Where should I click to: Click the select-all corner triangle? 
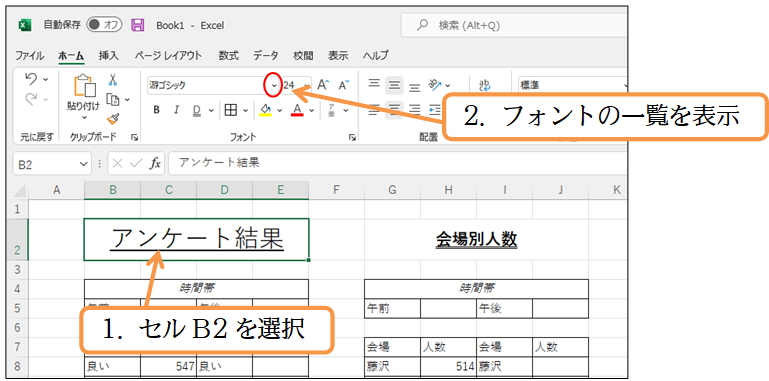coord(19,190)
